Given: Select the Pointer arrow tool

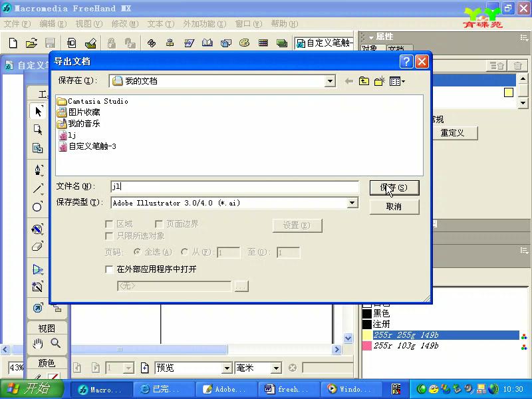Looking at the screenshot, I should click(x=39, y=111).
